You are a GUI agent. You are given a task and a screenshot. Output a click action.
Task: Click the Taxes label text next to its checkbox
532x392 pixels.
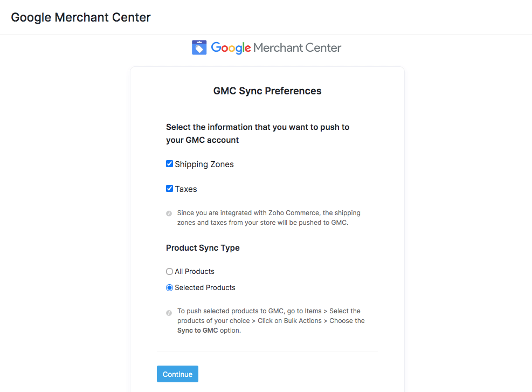tap(186, 189)
